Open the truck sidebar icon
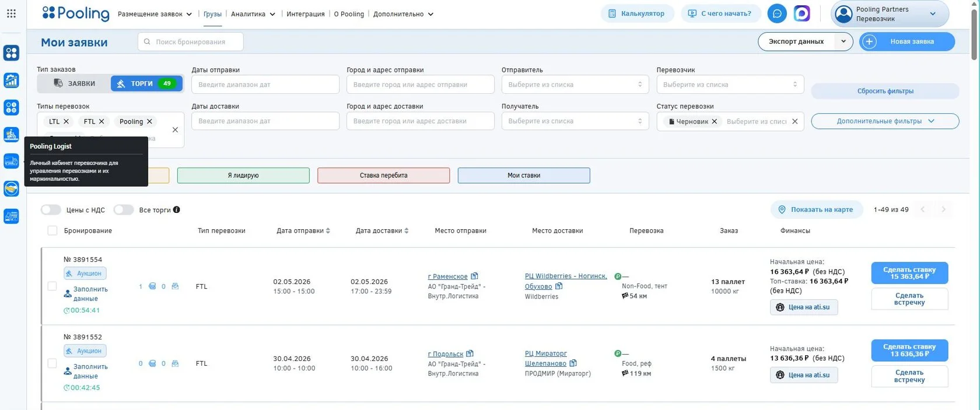 [x=11, y=161]
